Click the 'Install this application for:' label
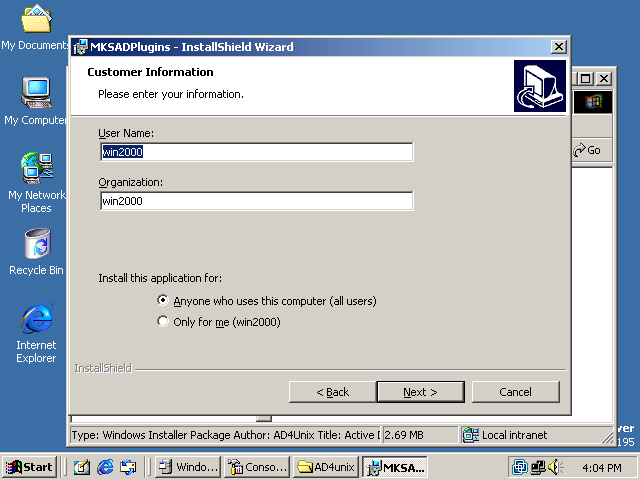This screenshot has height=480, width=640. pyautogui.click(x=160, y=278)
